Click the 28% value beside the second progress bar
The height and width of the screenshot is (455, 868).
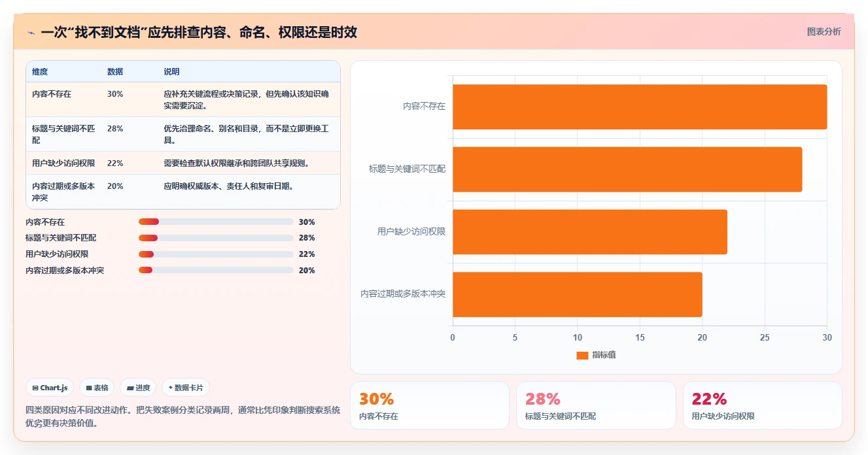pos(307,238)
